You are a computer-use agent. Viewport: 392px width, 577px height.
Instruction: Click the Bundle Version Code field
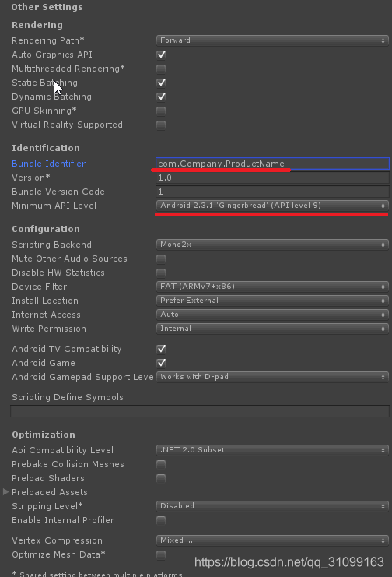pyautogui.click(x=272, y=192)
